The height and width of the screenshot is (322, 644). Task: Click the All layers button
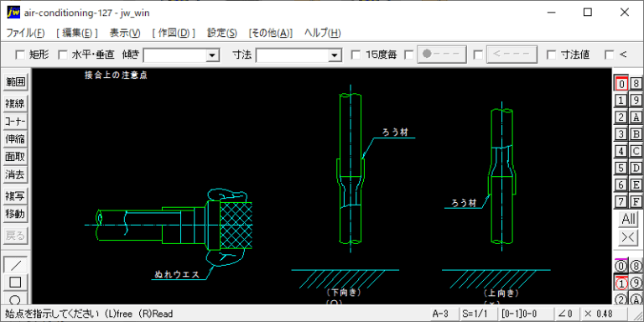(x=629, y=220)
